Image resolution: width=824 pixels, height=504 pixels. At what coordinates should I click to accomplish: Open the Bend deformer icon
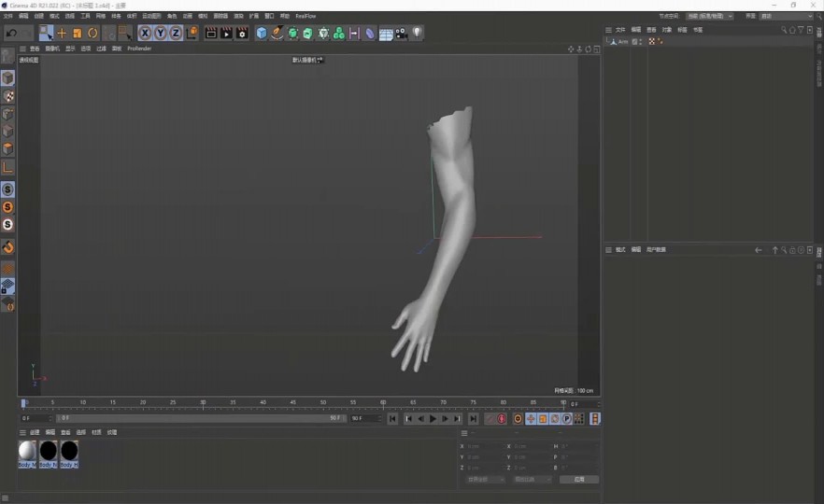click(370, 34)
